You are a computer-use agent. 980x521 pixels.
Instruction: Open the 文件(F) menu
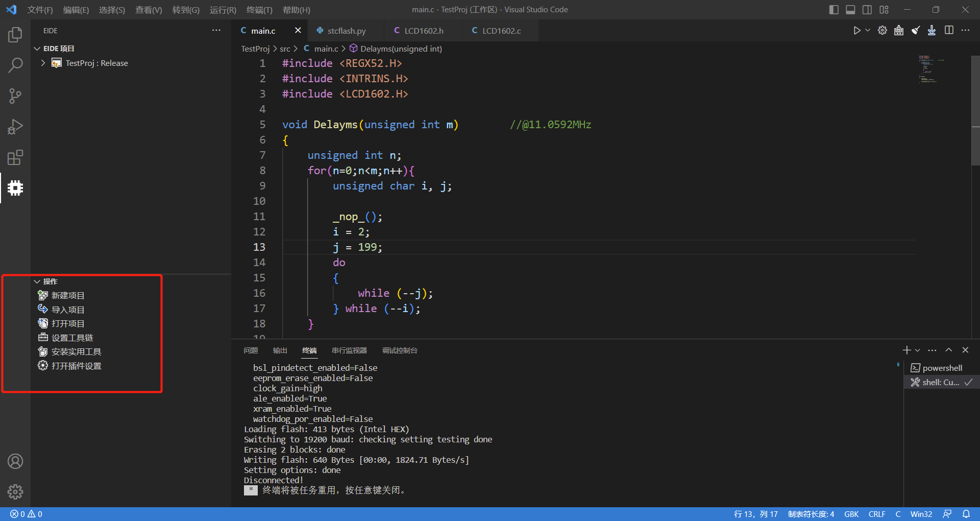[x=40, y=10]
